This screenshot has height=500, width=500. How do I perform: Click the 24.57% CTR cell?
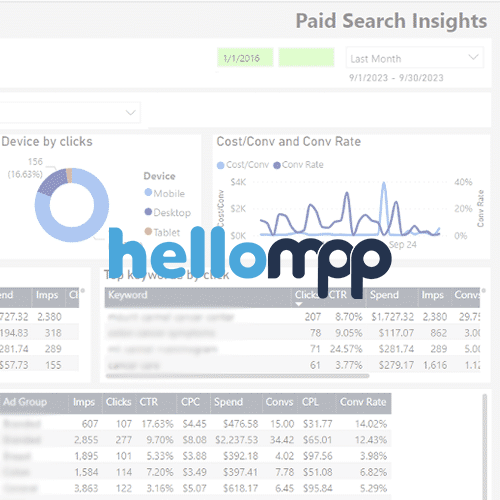(346, 349)
